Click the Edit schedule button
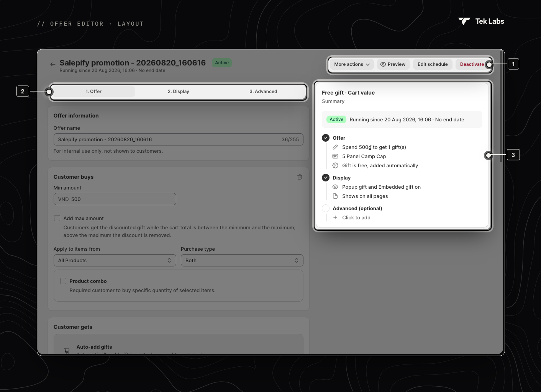The height and width of the screenshot is (392, 541). 433,64
